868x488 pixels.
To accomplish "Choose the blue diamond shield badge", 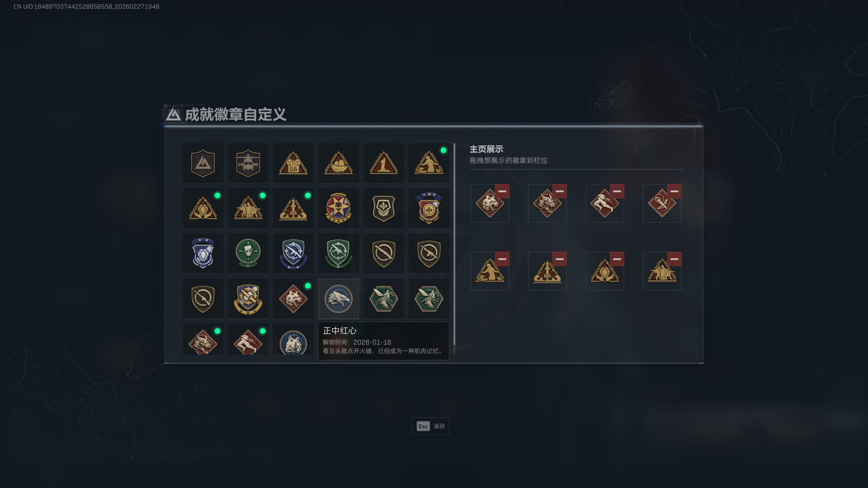I will [203, 253].
